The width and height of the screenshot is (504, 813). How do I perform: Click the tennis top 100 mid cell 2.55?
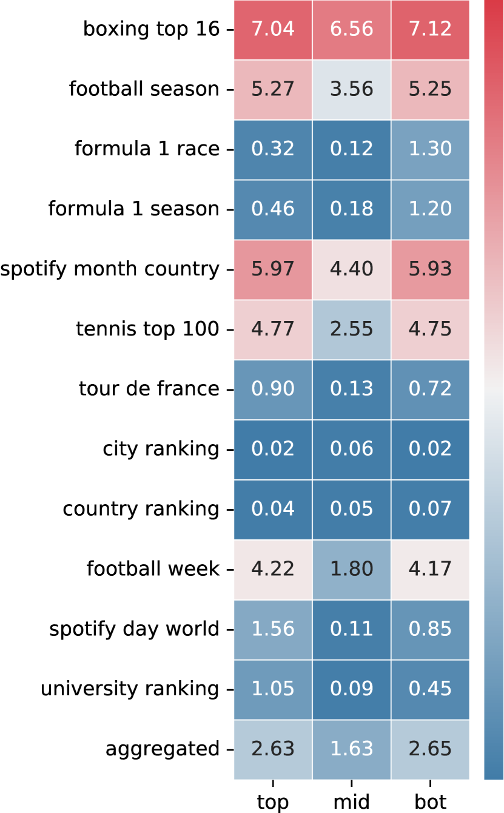[352, 329]
